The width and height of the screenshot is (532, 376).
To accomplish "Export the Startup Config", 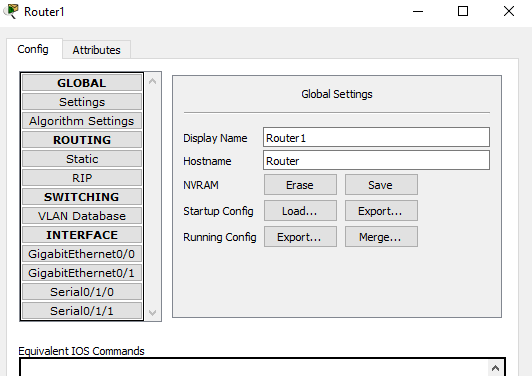I will (x=381, y=211).
